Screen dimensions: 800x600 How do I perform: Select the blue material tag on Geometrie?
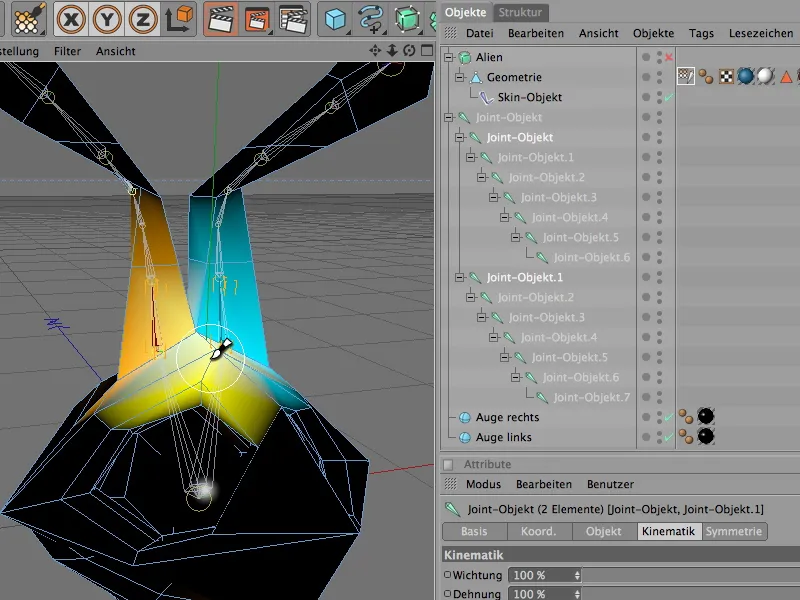click(745, 77)
